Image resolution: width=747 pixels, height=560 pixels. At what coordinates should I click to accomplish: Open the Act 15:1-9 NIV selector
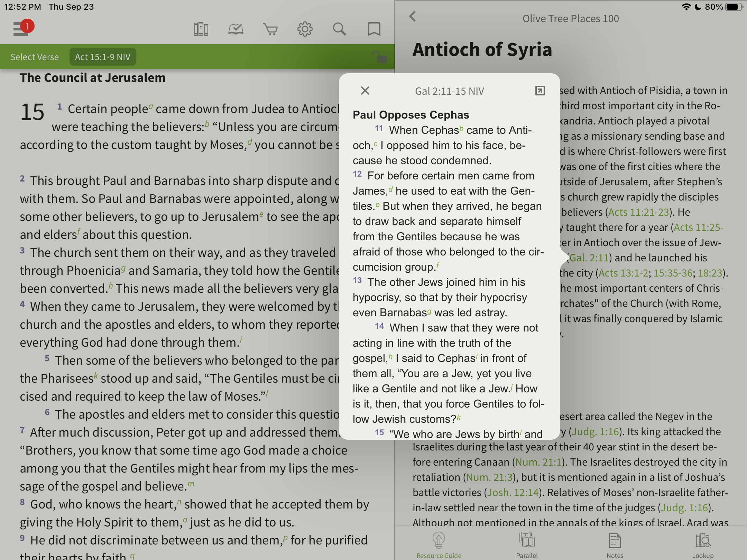[103, 57]
